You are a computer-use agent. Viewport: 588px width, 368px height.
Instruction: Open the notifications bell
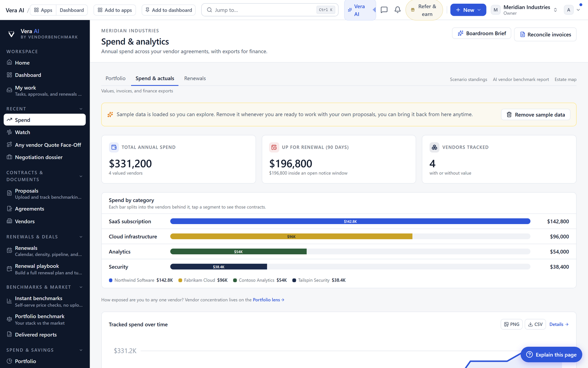tap(398, 10)
